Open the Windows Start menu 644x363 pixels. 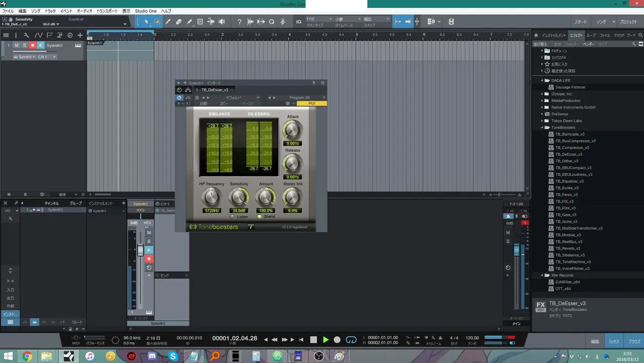click(x=9, y=356)
